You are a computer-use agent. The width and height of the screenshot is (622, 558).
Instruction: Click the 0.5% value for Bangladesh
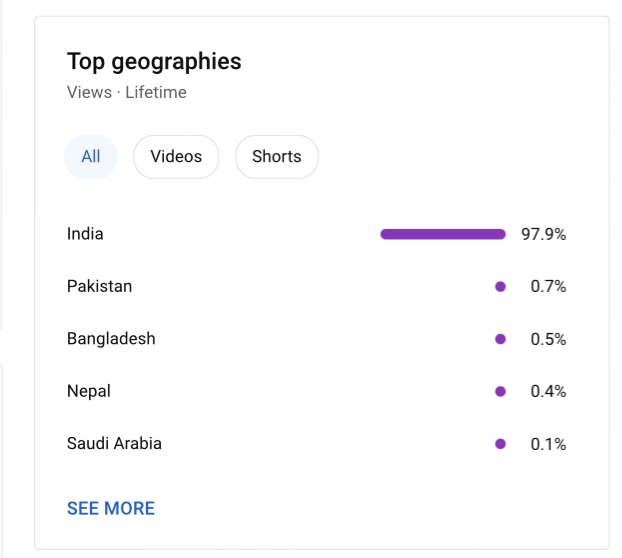(x=548, y=339)
